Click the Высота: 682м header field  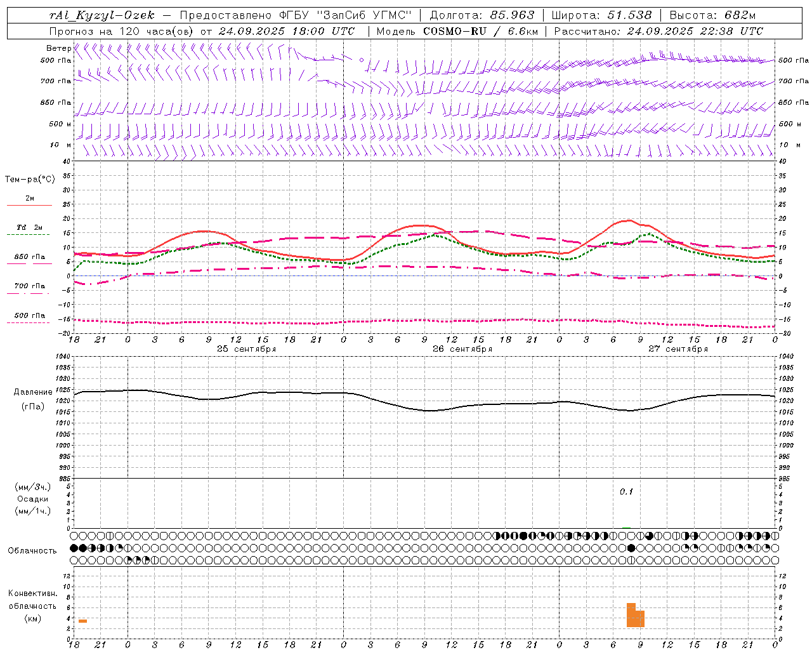pyautogui.click(x=712, y=15)
